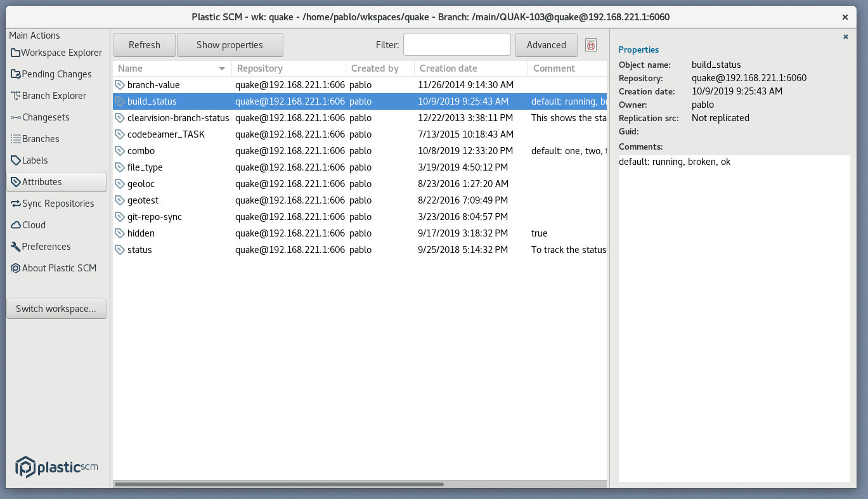Open the Advanced filter options
This screenshot has width=868, height=499.
coord(546,44)
